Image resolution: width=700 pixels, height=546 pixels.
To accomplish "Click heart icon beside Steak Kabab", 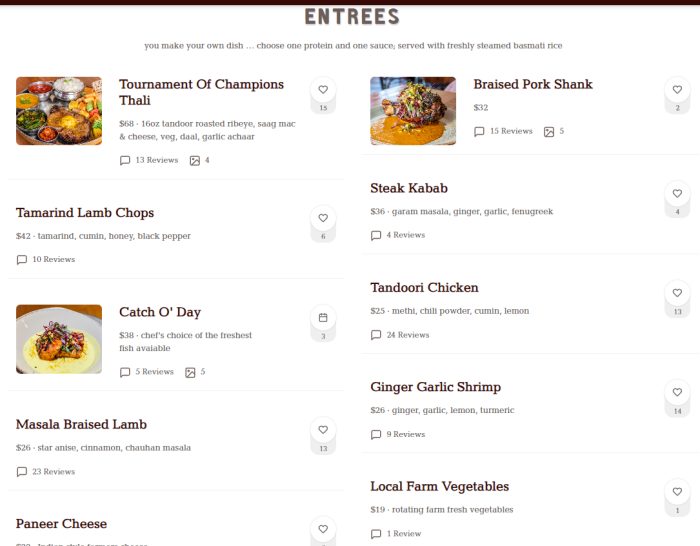I will click(x=677, y=194).
